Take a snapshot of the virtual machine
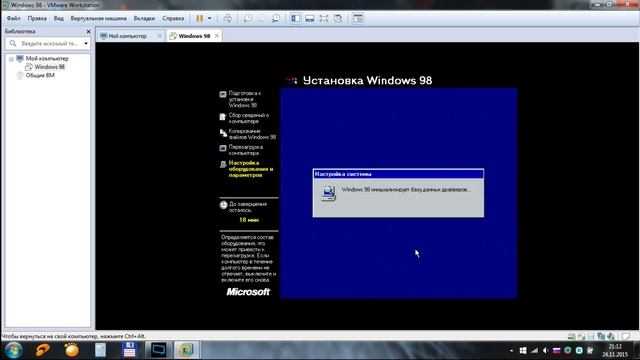The image size is (640, 360). 248,18
